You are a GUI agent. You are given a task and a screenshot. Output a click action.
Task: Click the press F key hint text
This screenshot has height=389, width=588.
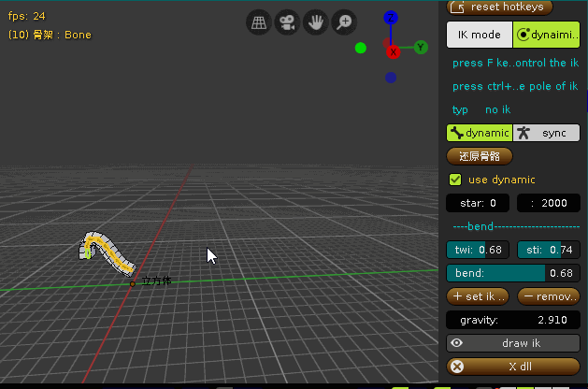tap(515, 63)
